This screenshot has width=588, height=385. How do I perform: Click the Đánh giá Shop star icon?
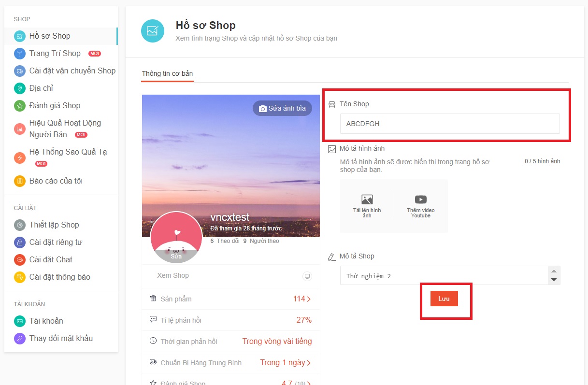pos(19,105)
